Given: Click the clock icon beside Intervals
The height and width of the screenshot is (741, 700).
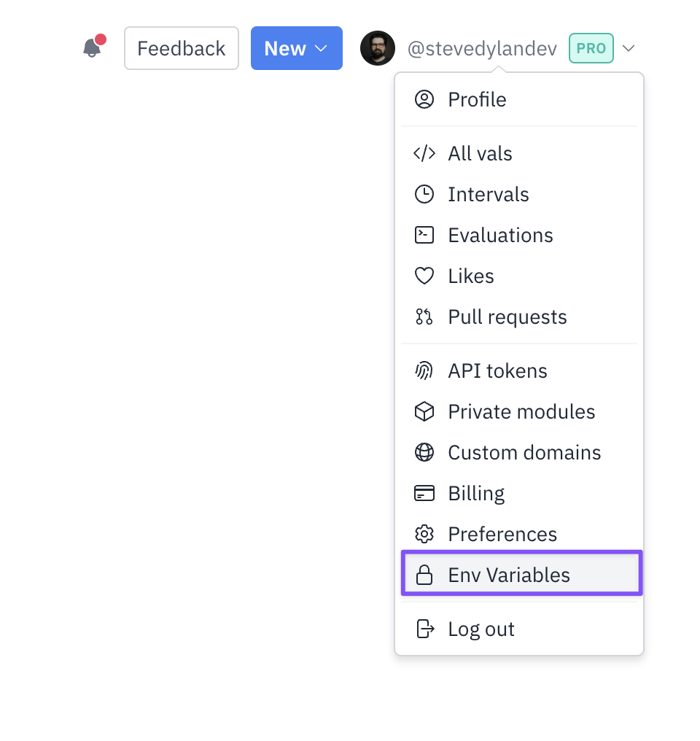Looking at the screenshot, I should [x=424, y=194].
